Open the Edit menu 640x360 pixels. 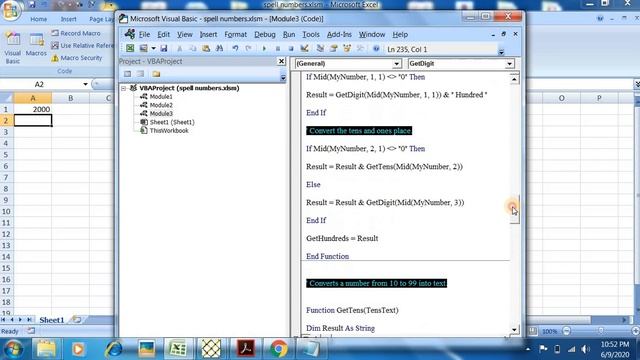pos(164,35)
